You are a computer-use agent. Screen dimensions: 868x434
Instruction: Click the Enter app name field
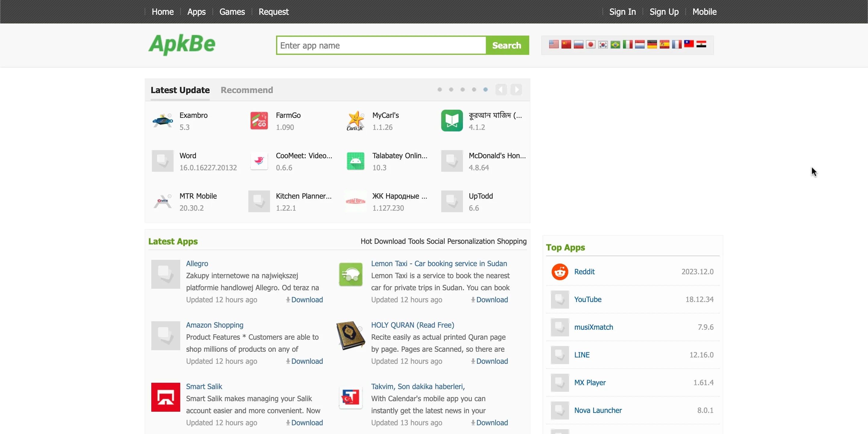coord(381,46)
